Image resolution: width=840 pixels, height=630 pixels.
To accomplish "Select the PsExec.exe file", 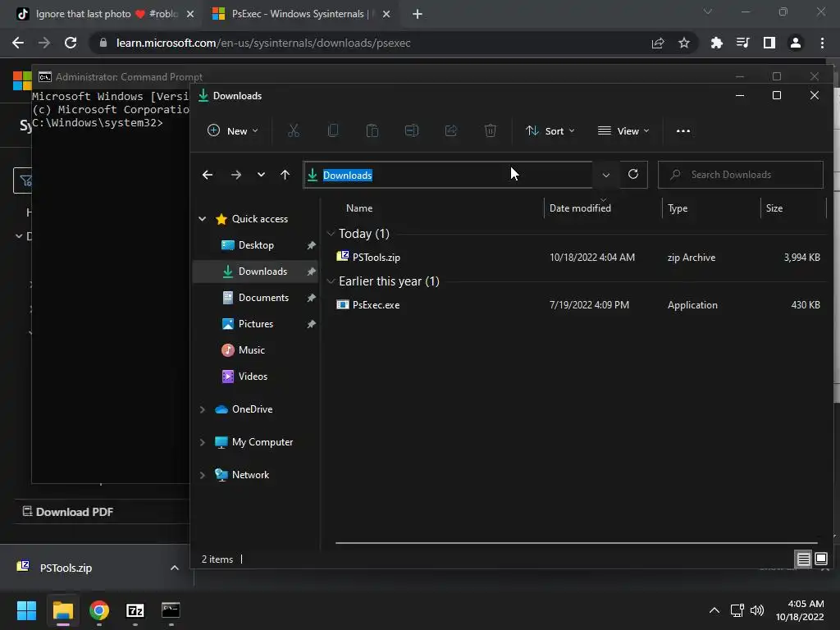I will click(x=577, y=305).
